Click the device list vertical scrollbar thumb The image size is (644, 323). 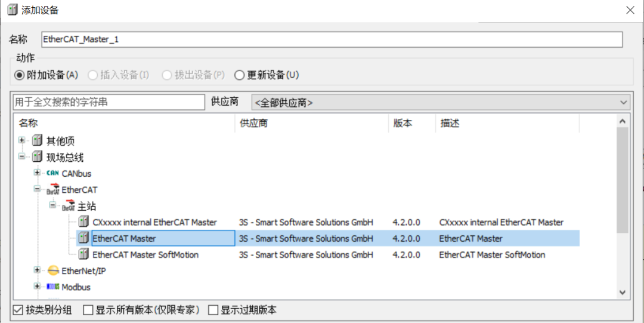(622, 180)
